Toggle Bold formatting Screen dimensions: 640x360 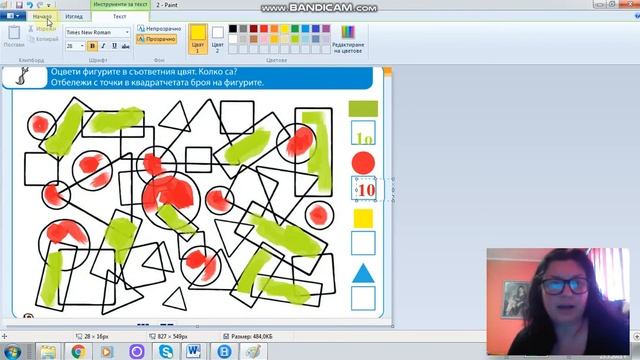pos(92,46)
